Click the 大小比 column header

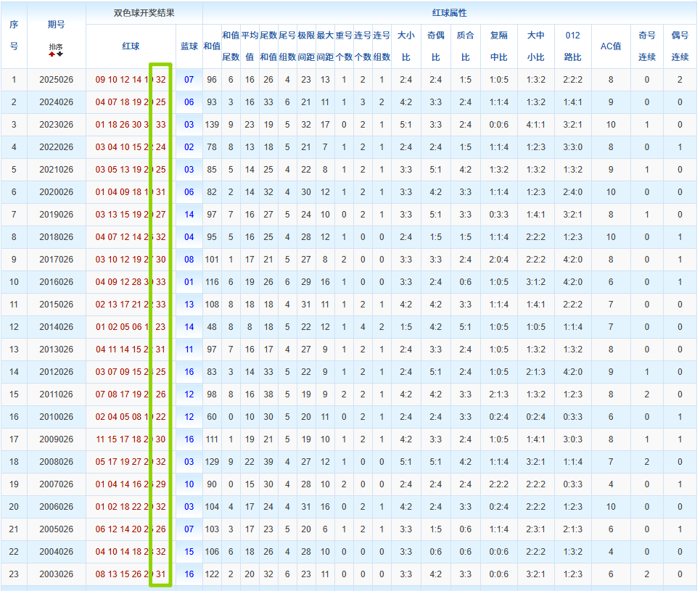[405, 46]
